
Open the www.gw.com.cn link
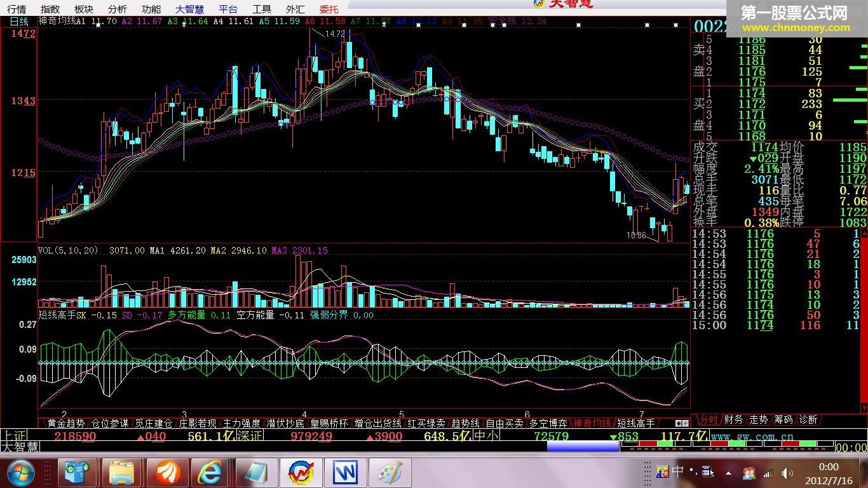pyautogui.click(x=752, y=437)
